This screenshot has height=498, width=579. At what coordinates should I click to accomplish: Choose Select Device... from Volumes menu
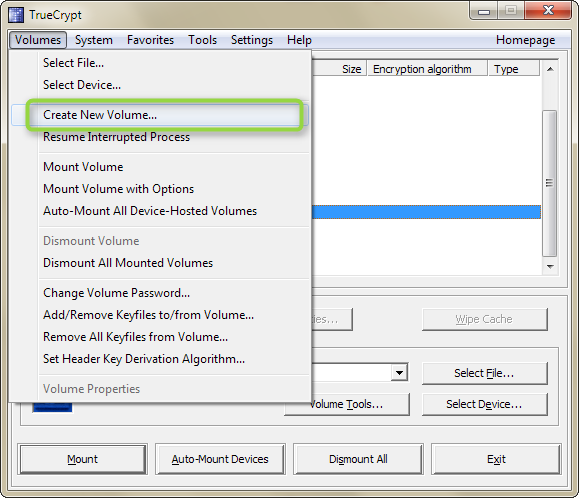tap(160, 85)
